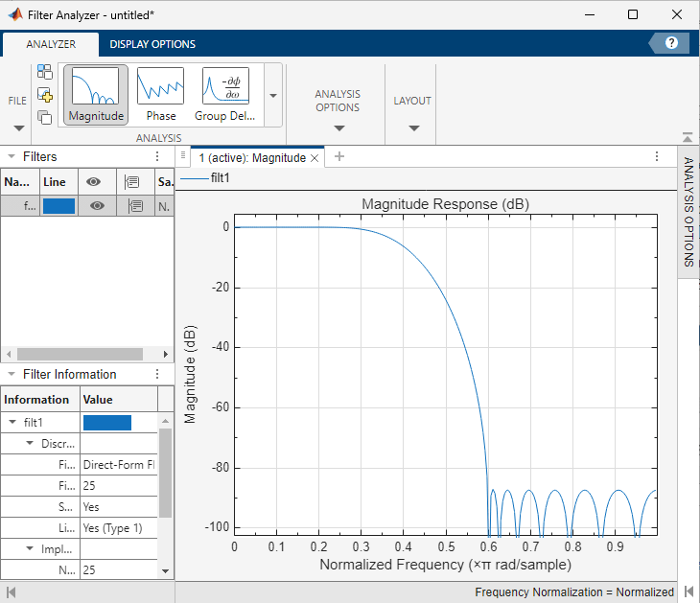Screen dimensions: 700x603
Task: Choose the Group Delay analysis
Action: click(x=224, y=94)
